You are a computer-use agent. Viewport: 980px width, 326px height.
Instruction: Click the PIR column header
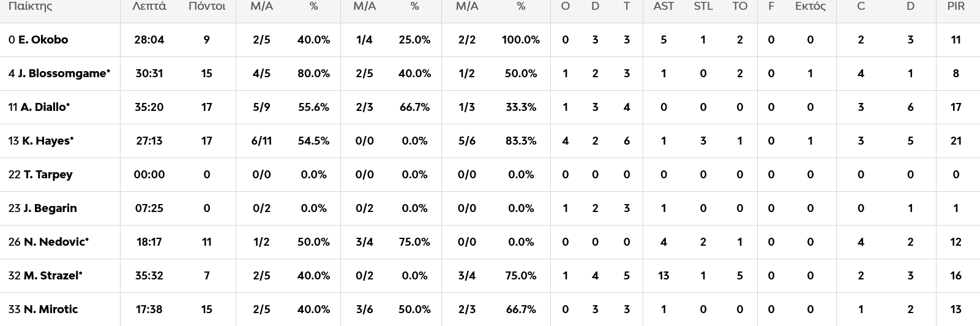tap(956, 7)
